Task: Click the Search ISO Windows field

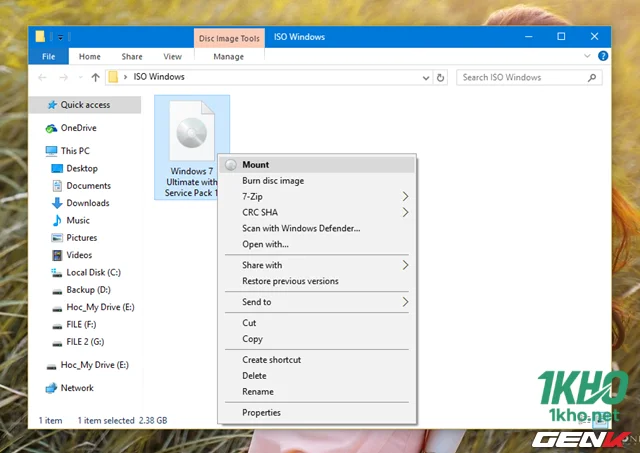Action: 529,78
